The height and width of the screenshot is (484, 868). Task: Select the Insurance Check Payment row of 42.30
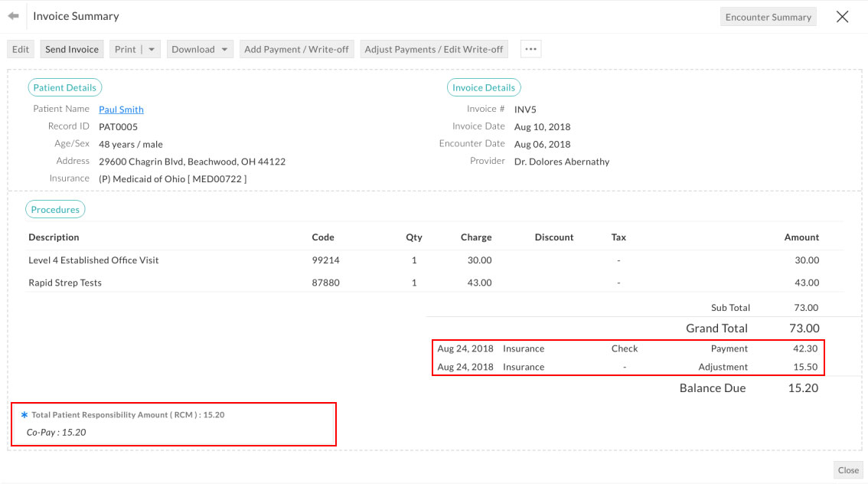coord(628,348)
